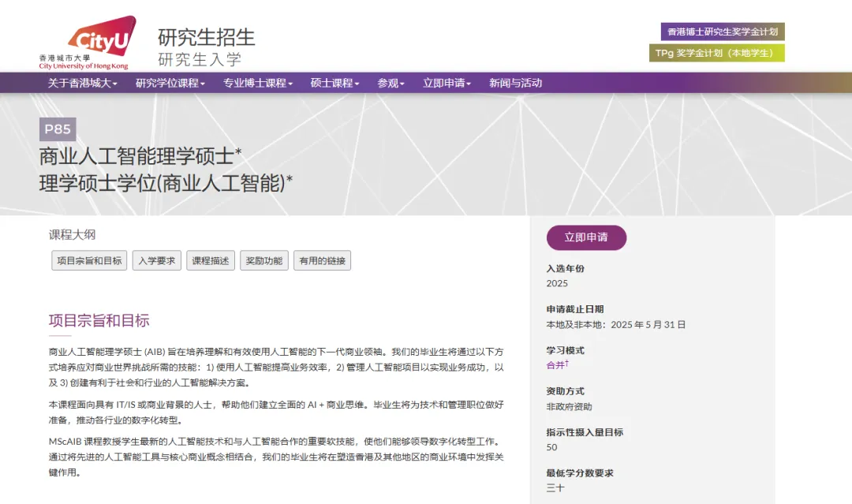The height and width of the screenshot is (504, 852).
Task: Jump to the 入学要求 section
Action: [156, 261]
